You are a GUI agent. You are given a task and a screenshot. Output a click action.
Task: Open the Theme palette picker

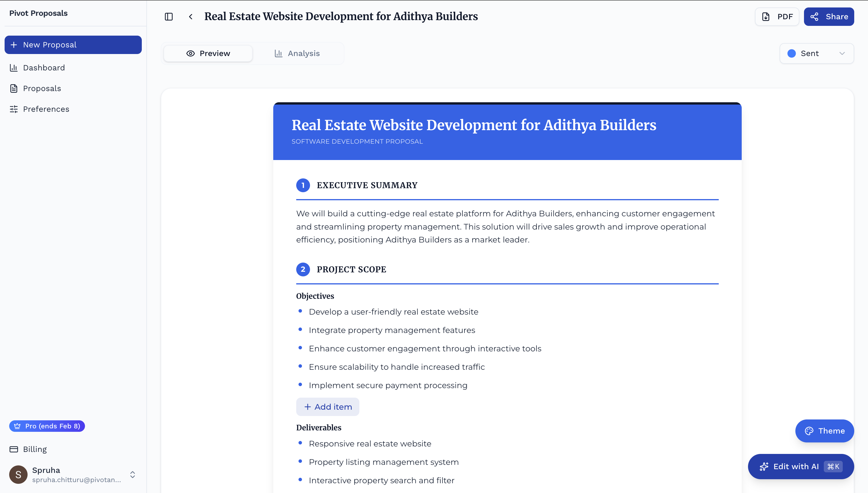pos(824,431)
